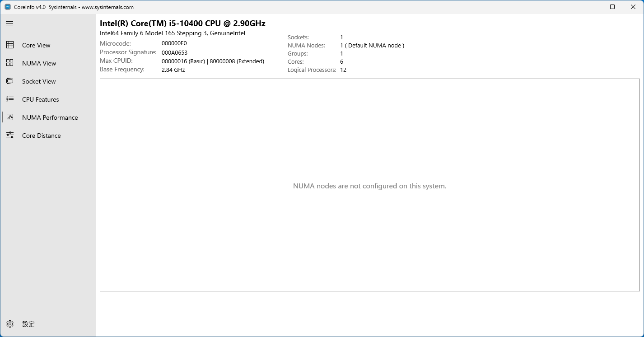The image size is (644, 337).
Task: Click the 'NUMA nodes are not configured' message
Action: pyautogui.click(x=369, y=186)
